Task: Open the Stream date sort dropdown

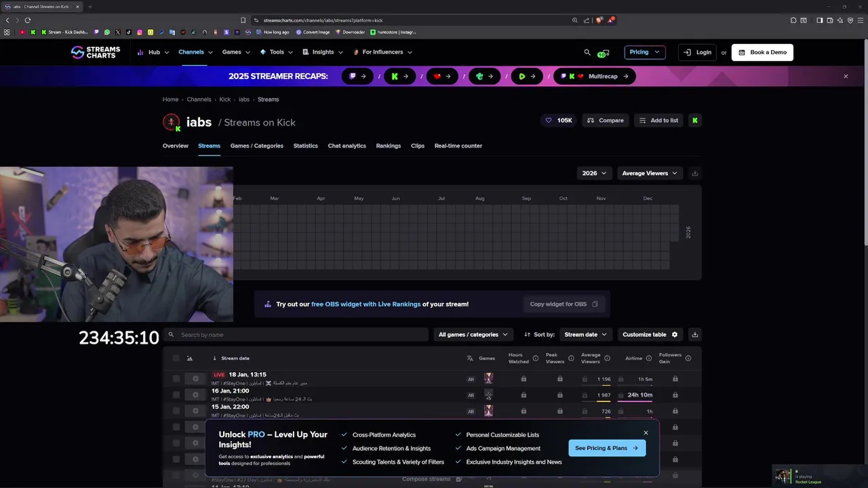Action: coord(587,335)
